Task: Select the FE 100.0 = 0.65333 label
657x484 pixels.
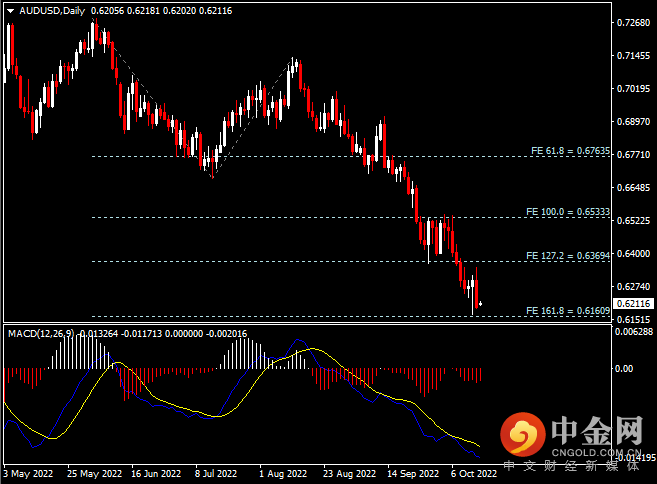Action: pyautogui.click(x=568, y=212)
